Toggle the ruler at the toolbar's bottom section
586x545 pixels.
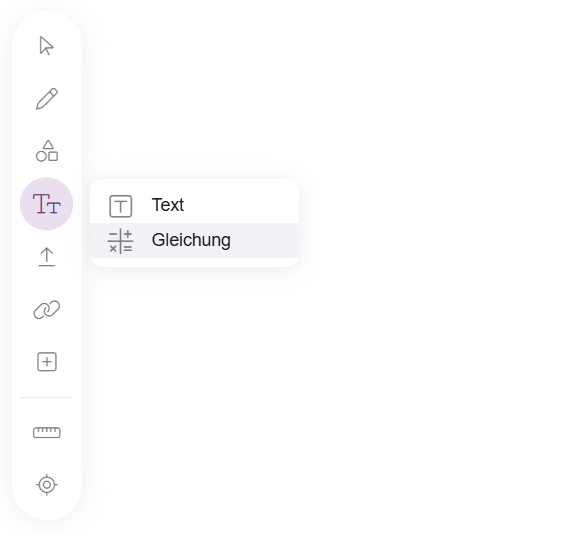(x=47, y=432)
